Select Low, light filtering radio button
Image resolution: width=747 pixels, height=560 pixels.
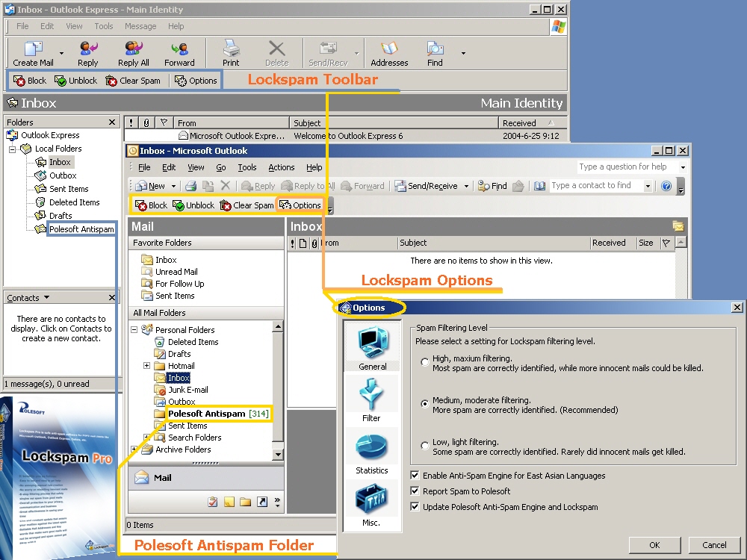[424, 446]
